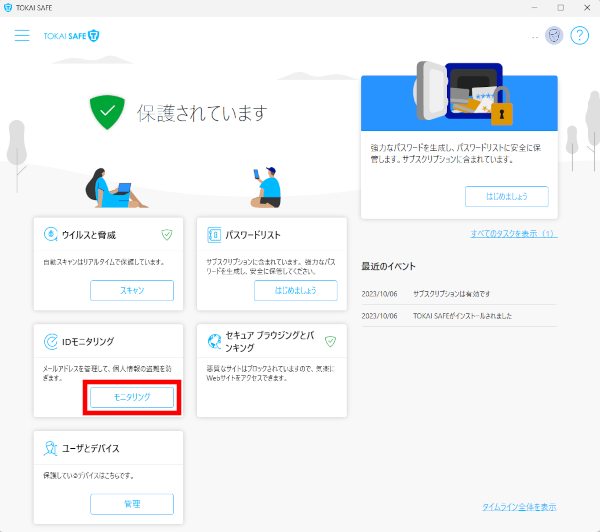The width and height of the screenshot is (600, 532).
Task: Click the ウイルスと脅威 card icon
Action: point(51,234)
